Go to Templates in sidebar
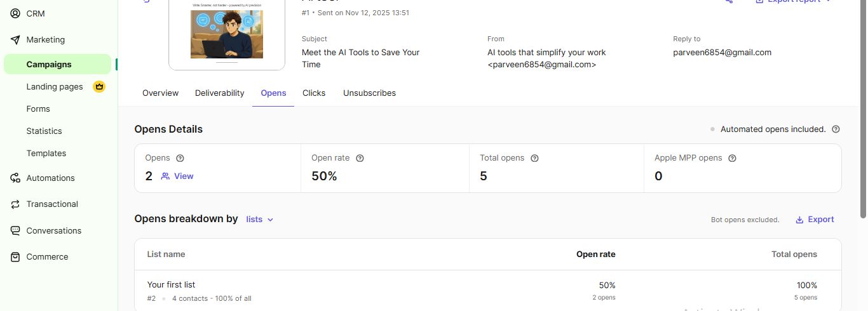This screenshot has width=868, height=311. 46,154
